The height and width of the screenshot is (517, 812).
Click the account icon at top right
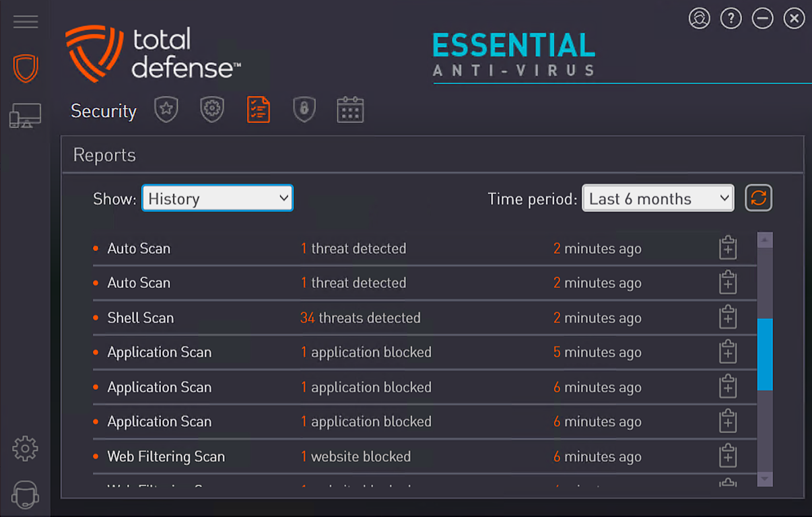tap(699, 18)
